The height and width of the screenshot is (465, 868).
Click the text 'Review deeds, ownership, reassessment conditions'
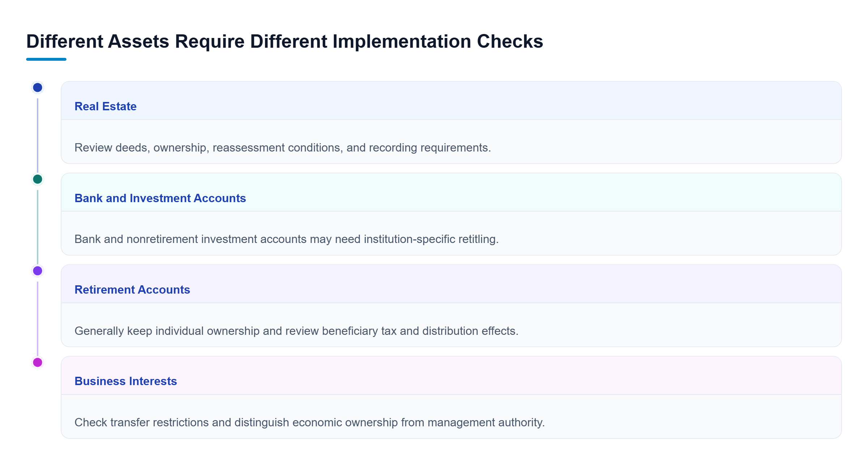[209, 148]
